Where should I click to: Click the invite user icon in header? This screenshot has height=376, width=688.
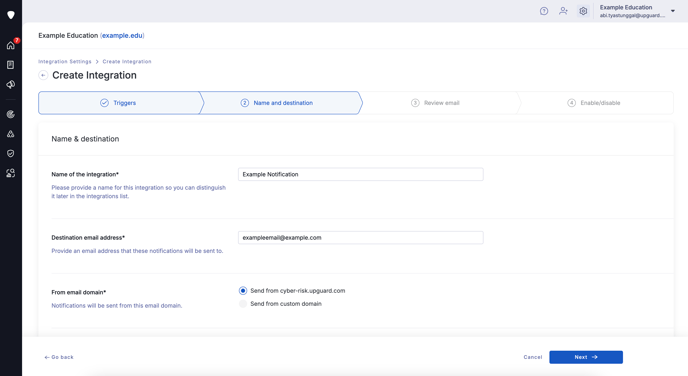coord(563,11)
